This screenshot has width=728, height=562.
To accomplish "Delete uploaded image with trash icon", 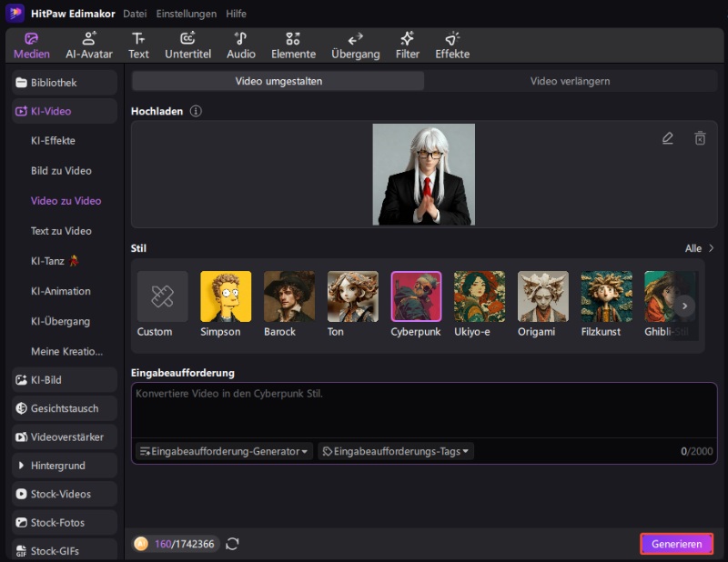I will coord(700,138).
